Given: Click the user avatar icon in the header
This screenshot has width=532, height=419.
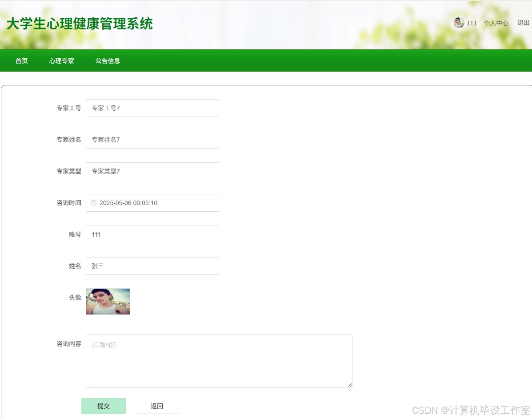Looking at the screenshot, I should (459, 23).
